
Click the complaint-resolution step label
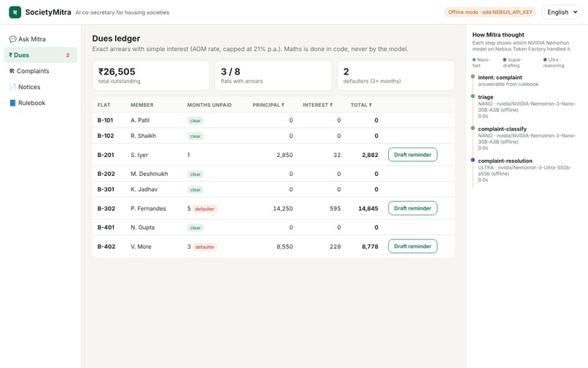[x=505, y=161]
